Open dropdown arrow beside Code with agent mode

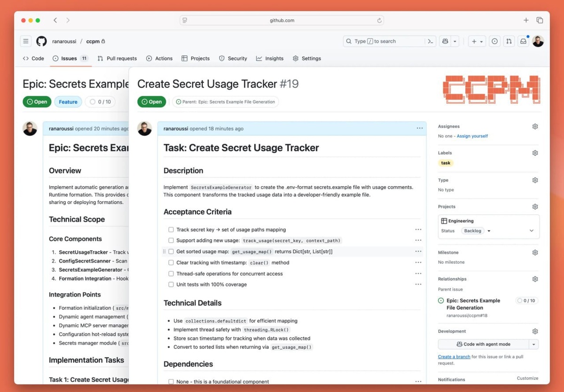pos(534,344)
